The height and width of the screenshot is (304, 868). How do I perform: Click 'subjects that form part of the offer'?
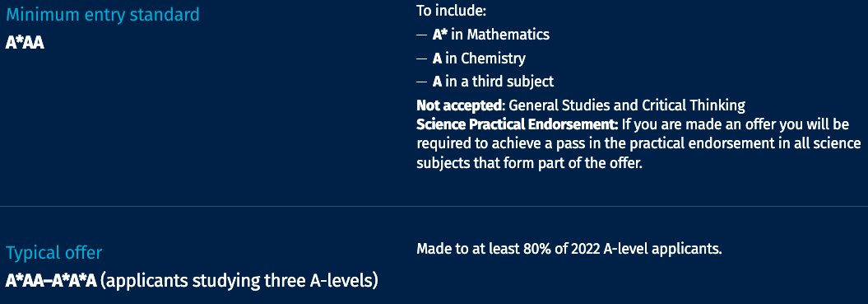click(x=529, y=164)
